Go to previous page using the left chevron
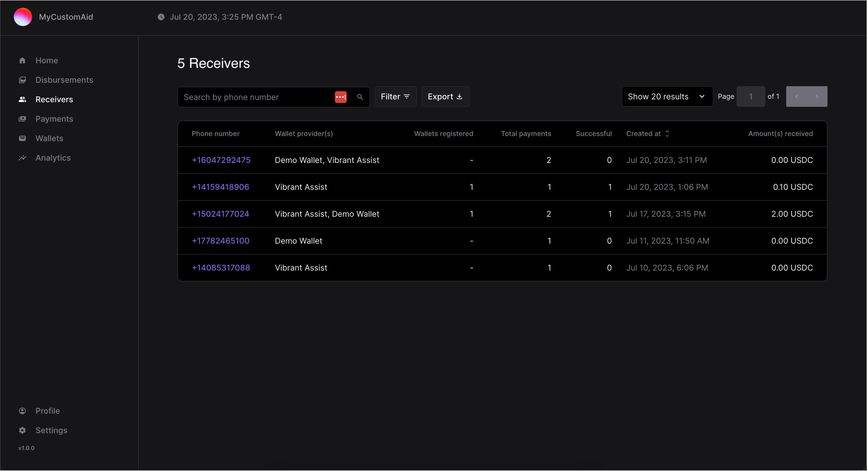 [x=796, y=97]
